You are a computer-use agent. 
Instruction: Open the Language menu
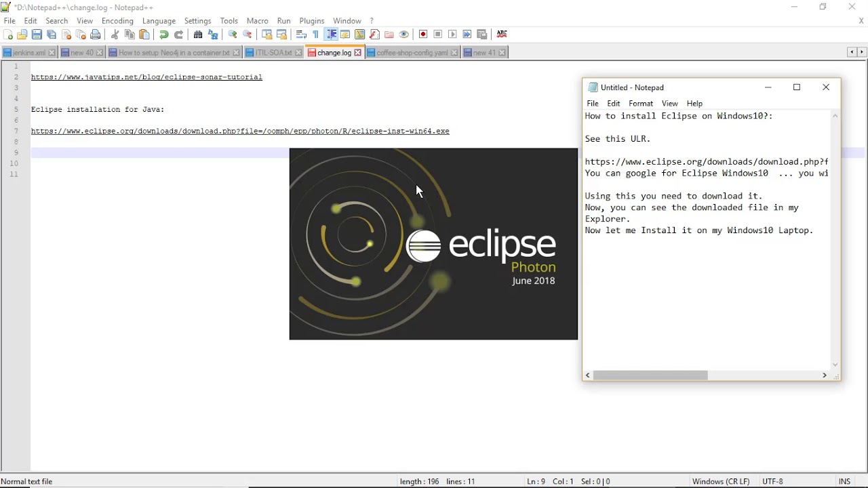(159, 21)
